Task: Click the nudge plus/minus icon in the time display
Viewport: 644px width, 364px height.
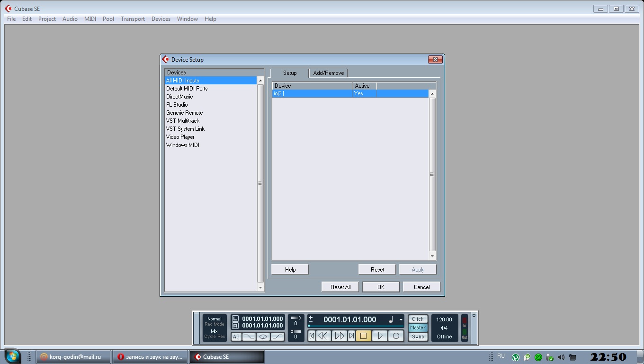Action: coord(311,319)
